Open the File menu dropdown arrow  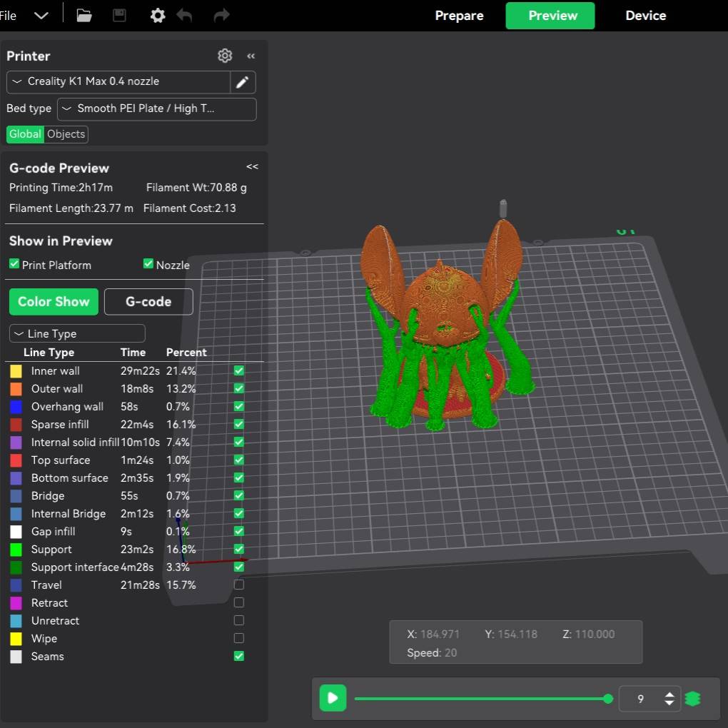(41, 16)
